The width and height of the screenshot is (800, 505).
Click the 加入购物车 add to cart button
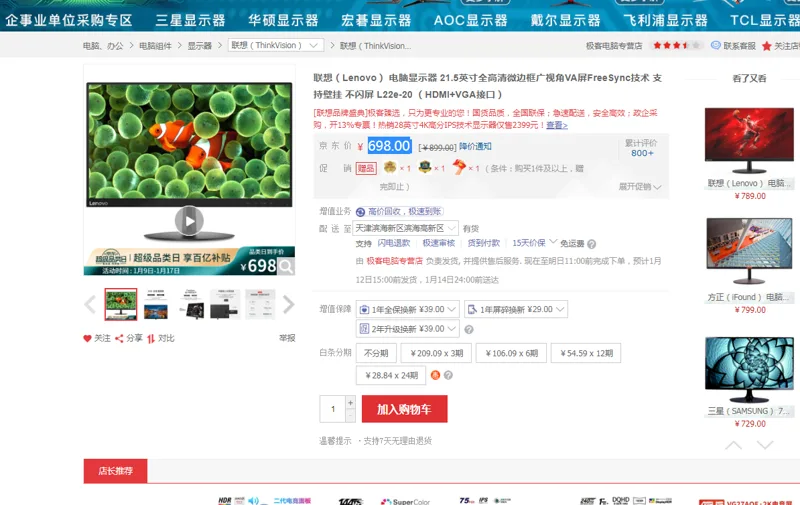[x=405, y=409]
